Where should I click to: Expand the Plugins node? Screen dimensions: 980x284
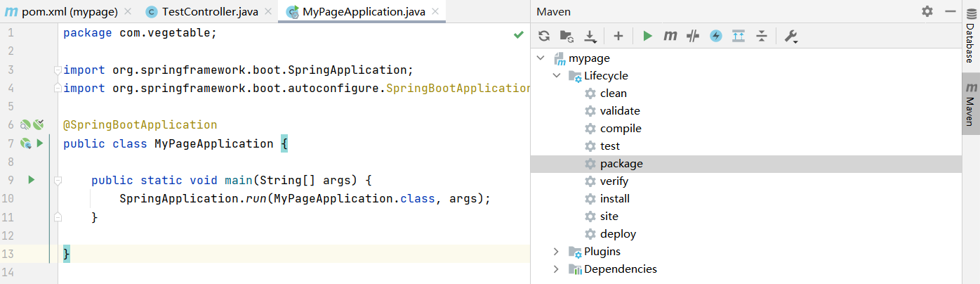556,251
